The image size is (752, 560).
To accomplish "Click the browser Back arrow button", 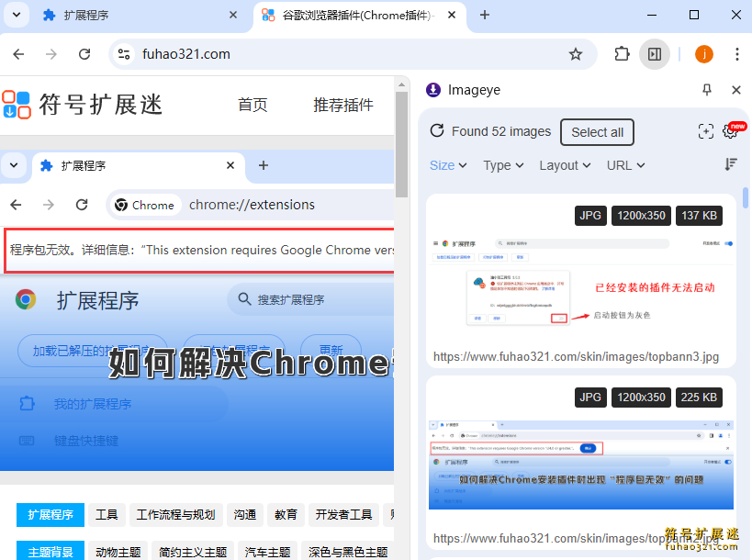I will tap(18, 54).
